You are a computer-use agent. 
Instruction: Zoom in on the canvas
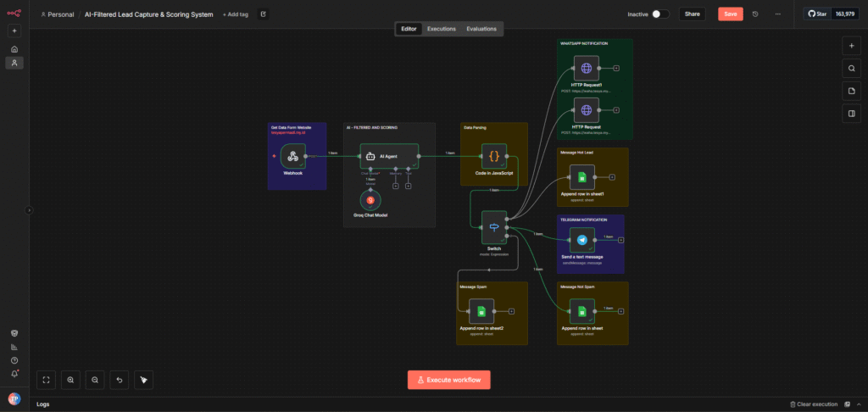[70, 380]
